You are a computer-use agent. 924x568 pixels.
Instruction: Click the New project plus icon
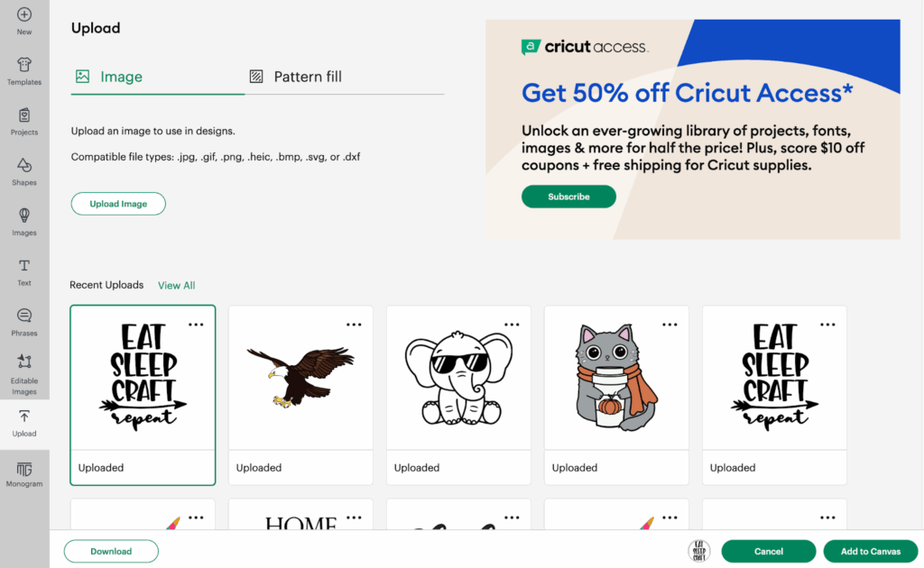coord(24,15)
